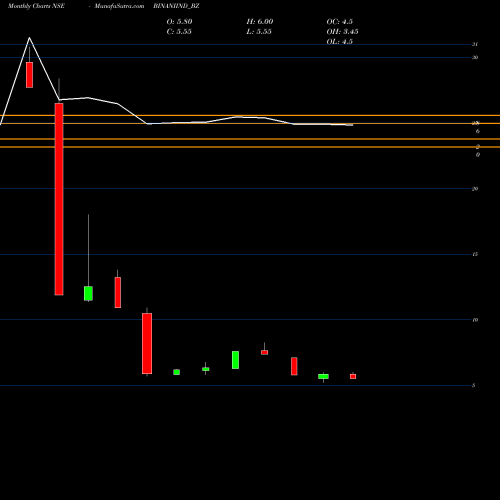Click the price axis label 10
Viewport: 500px width, 500px height.
(475, 320)
